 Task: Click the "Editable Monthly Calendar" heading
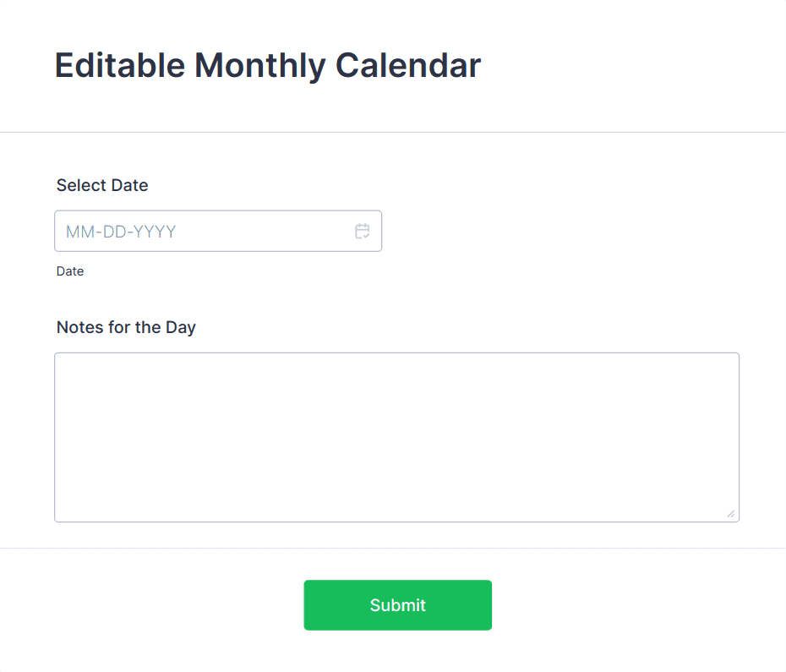click(x=267, y=66)
